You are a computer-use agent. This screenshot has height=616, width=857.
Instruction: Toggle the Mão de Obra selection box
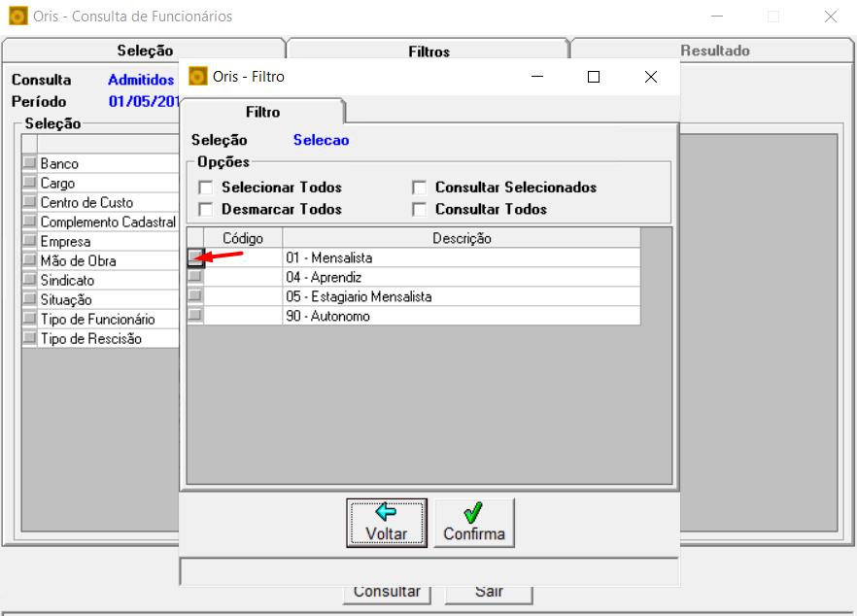click(x=29, y=260)
